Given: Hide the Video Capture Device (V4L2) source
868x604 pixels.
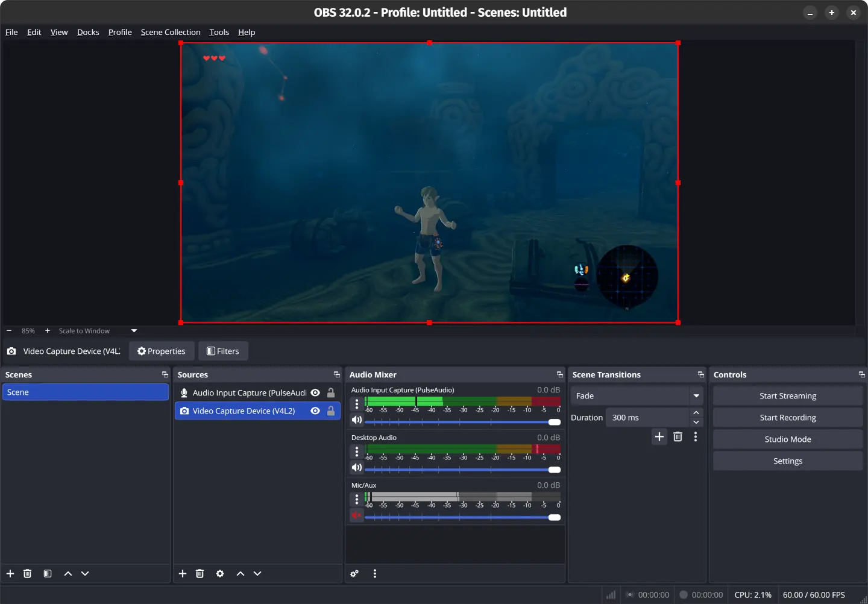Looking at the screenshot, I should 315,411.
